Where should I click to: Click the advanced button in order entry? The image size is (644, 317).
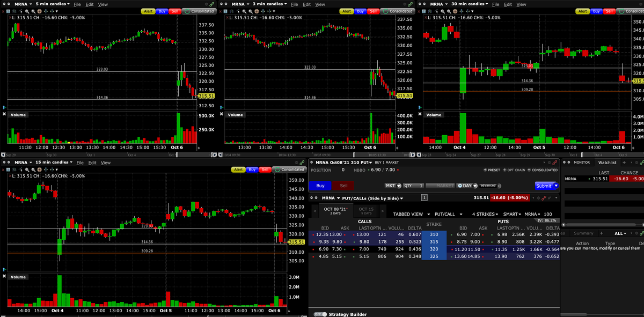tap(487, 186)
